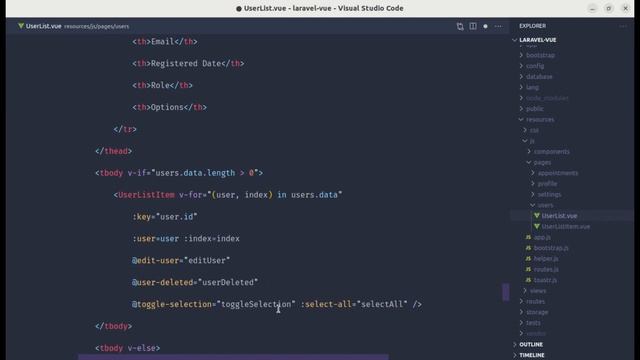Click the @toggle-selection="toggleSelection" attribute
Viewport: 640px width, 360px height.
pyautogui.click(x=213, y=304)
